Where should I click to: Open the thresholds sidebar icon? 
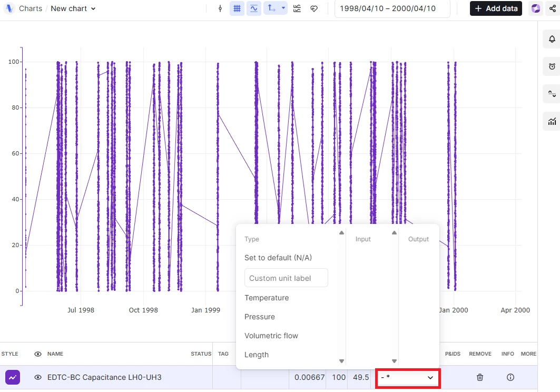(x=552, y=94)
